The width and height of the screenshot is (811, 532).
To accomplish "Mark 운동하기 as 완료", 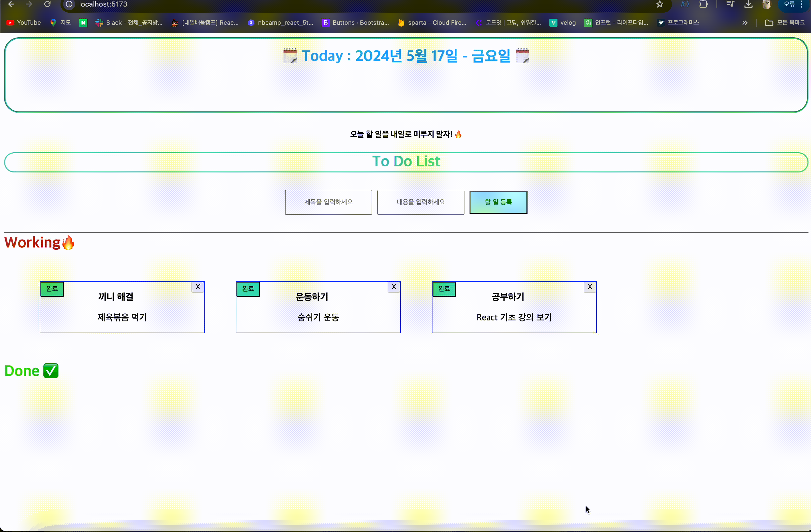I will [x=248, y=289].
